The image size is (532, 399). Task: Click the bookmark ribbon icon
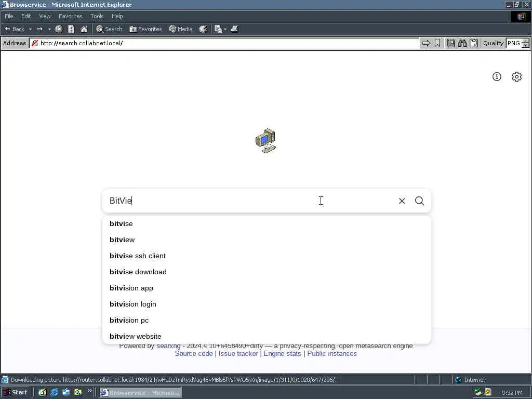click(x=437, y=43)
